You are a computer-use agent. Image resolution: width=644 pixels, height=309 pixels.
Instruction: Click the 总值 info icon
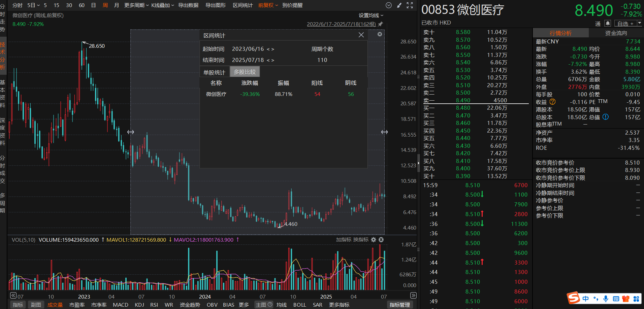point(605,117)
